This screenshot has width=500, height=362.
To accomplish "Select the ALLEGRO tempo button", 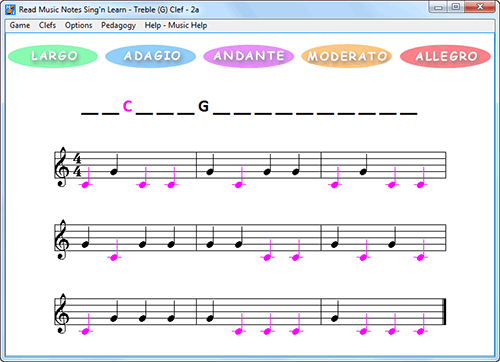I will tap(445, 56).
